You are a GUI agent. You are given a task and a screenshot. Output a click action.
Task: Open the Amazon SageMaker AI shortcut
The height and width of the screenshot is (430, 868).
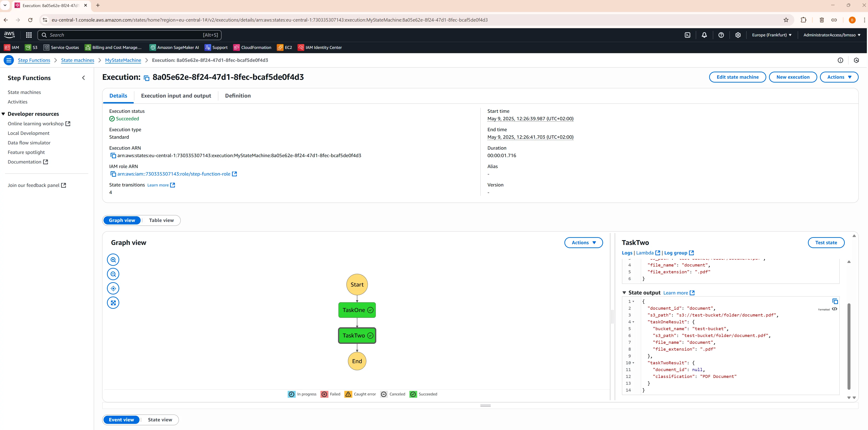point(174,48)
